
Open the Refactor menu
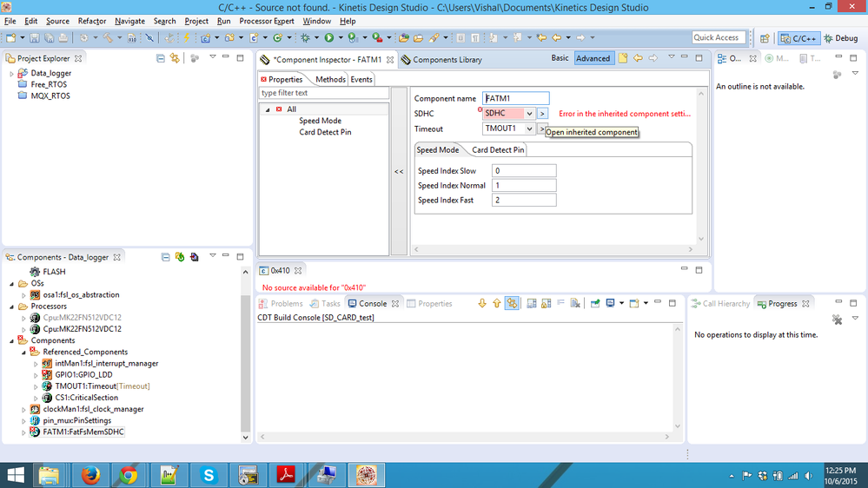(x=92, y=21)
